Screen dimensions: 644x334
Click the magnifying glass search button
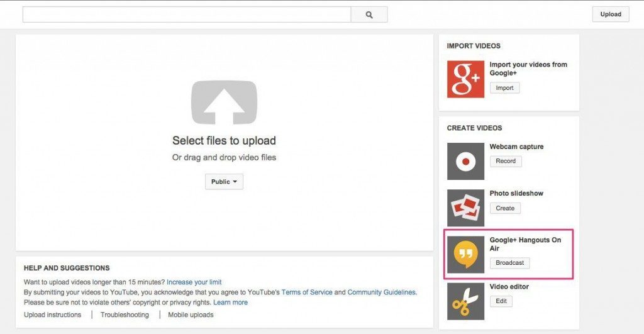pyautogui.click(x=369, y=14)
